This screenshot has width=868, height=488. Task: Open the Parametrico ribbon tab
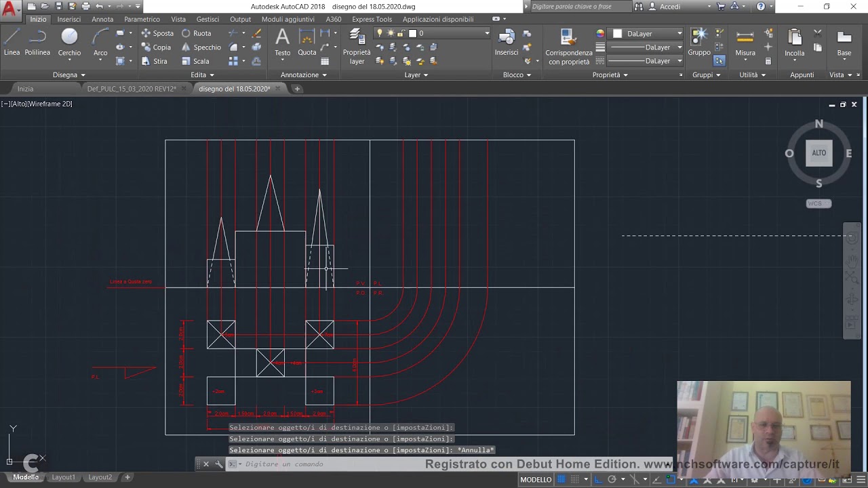(x=142, y=20)
